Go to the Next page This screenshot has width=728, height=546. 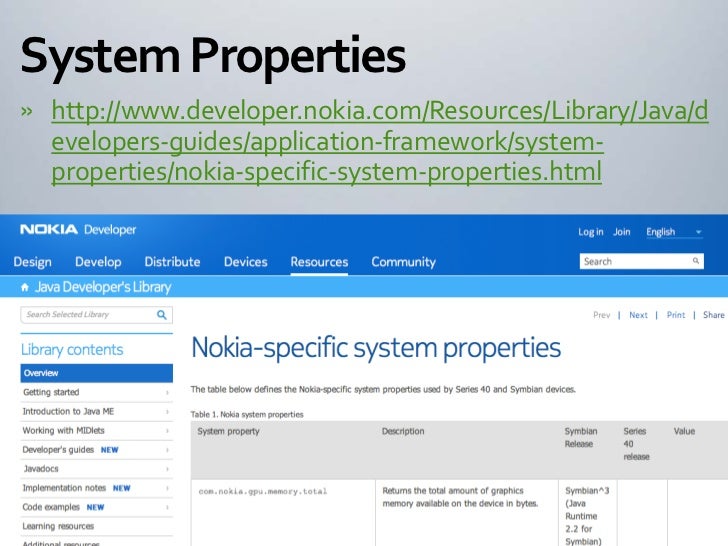pyautogui.click(x=638, y=315)
